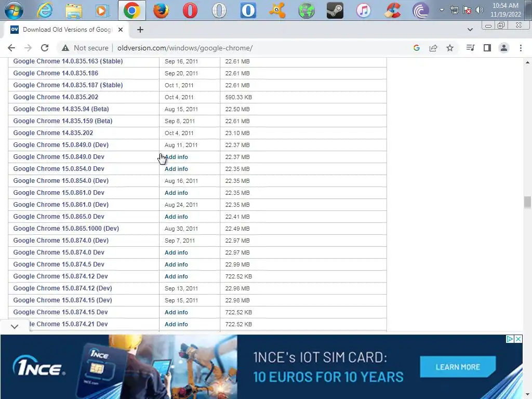The height and width of the screenshot is (399, 532).
Task: Go forward with the forward arrow
Action: coord(28,48)
